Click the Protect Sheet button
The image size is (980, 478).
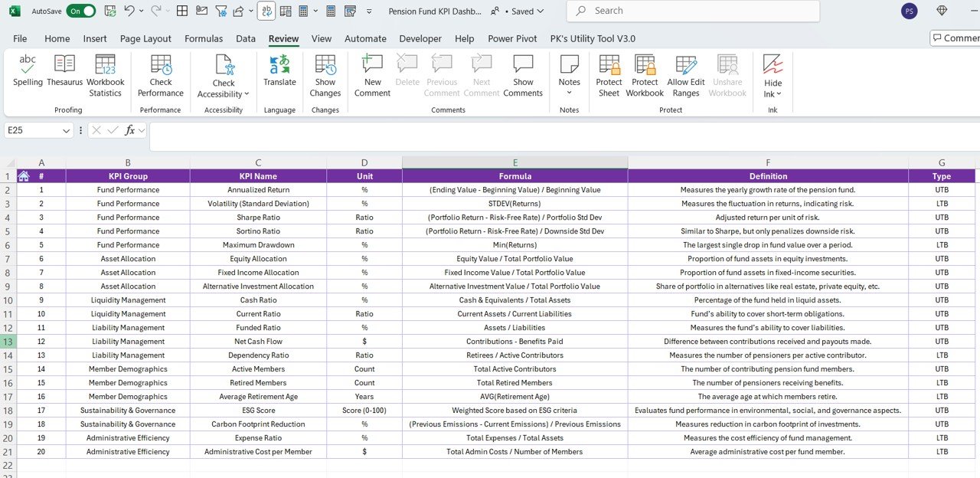[609, 76]
